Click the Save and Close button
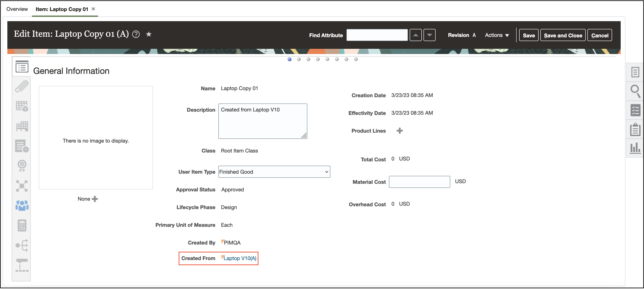644x289 pixels. (563, 35)
